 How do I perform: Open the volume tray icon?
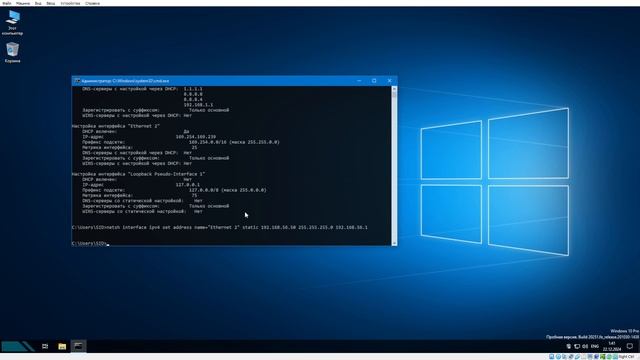tap(585, 346)
